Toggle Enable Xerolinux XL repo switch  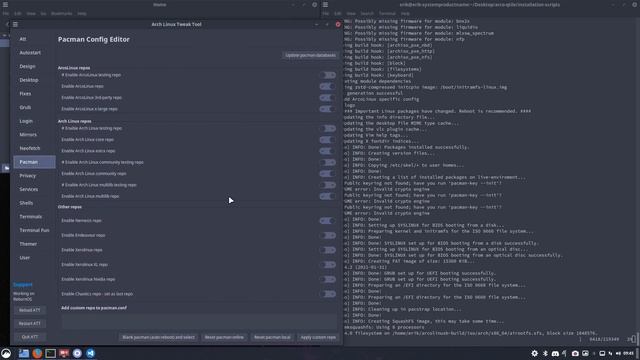pos(327,265)
